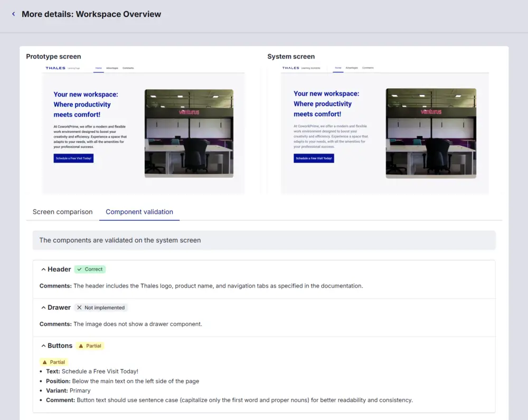Screen dimensions: 528x420
Task: Click the Advantages tab in Prototype screen preview
Action: (112, 68)
